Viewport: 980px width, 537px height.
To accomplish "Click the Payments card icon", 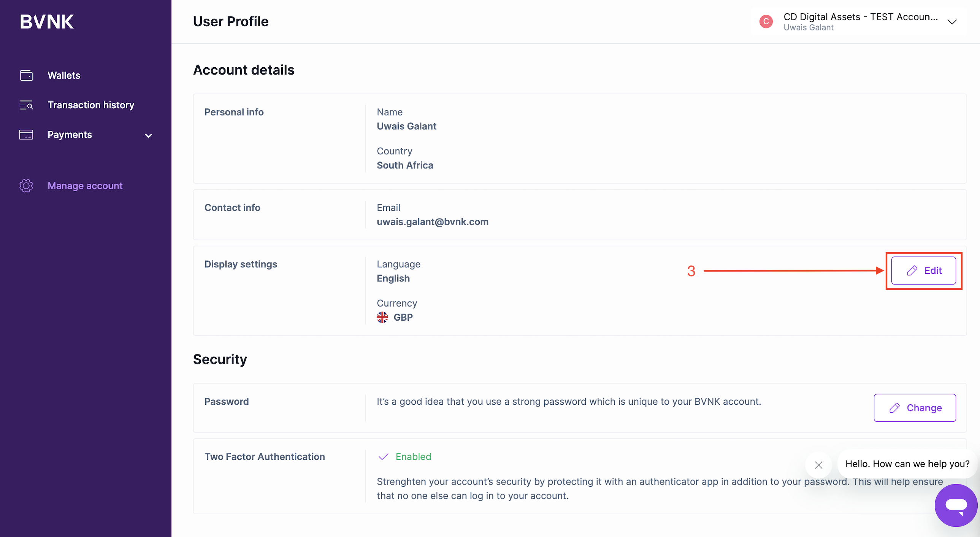I will [26, 135].
